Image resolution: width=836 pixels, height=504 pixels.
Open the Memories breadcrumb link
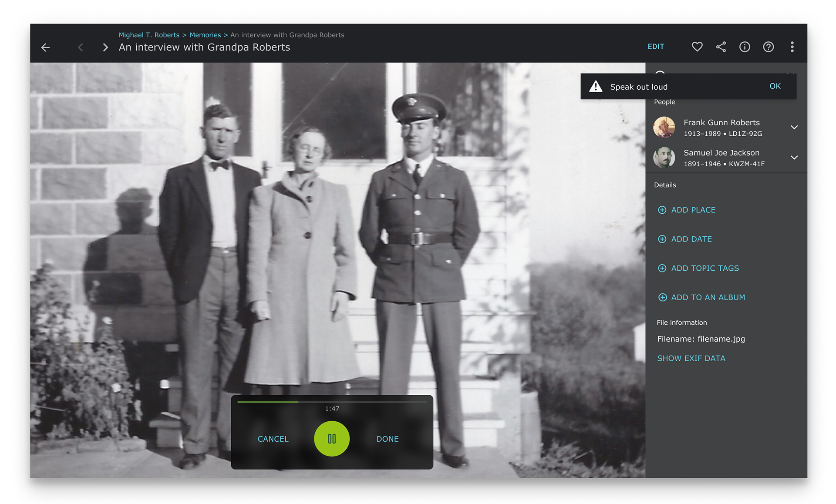pyautogui.click(x=205, y=35)
